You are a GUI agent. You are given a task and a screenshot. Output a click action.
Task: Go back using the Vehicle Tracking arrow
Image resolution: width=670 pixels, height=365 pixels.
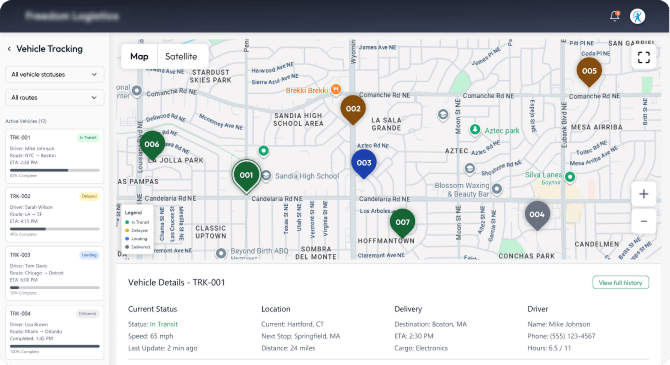[9, 49]
